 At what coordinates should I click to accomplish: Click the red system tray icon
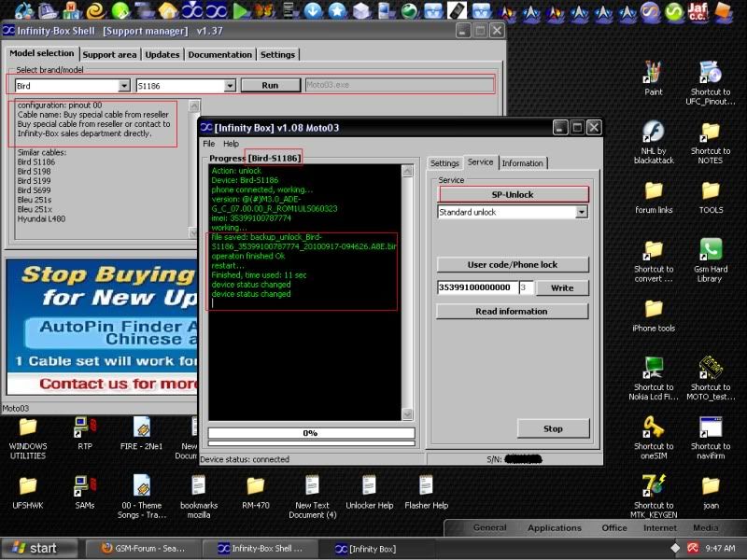pyautogui.click(x=693, y=548)
